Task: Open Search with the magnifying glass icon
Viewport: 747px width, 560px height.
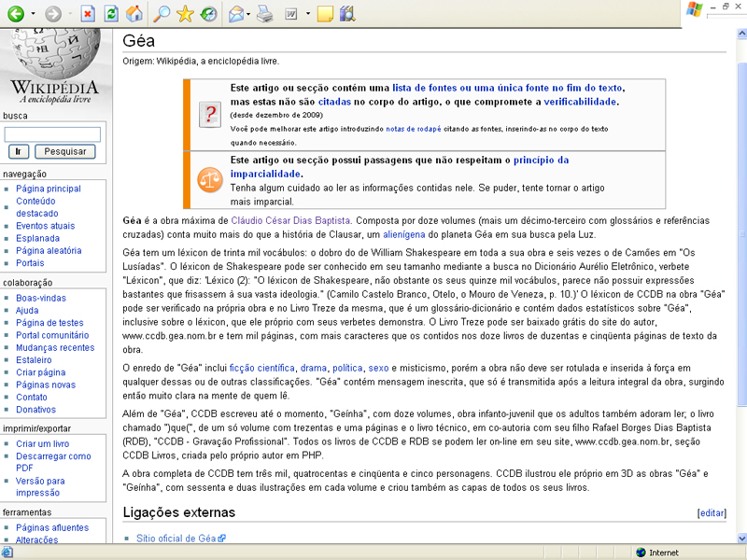Action: tap(162, 14)
